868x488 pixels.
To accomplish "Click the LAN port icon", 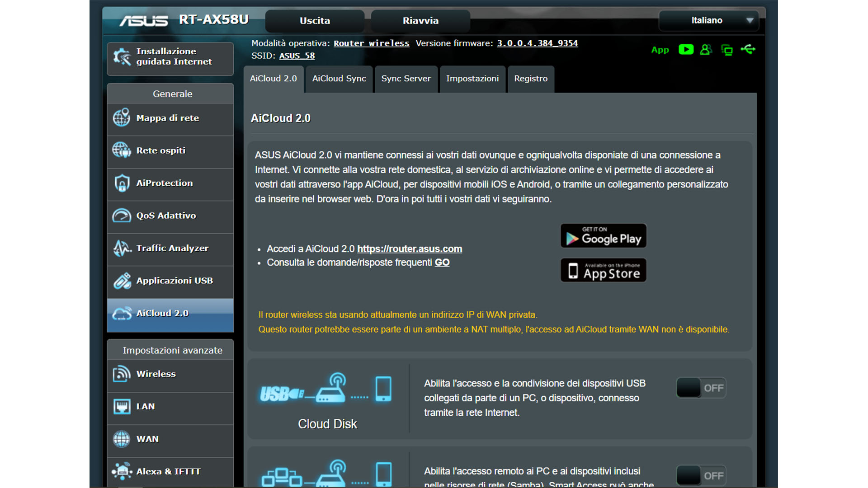I will coord(122,406).
